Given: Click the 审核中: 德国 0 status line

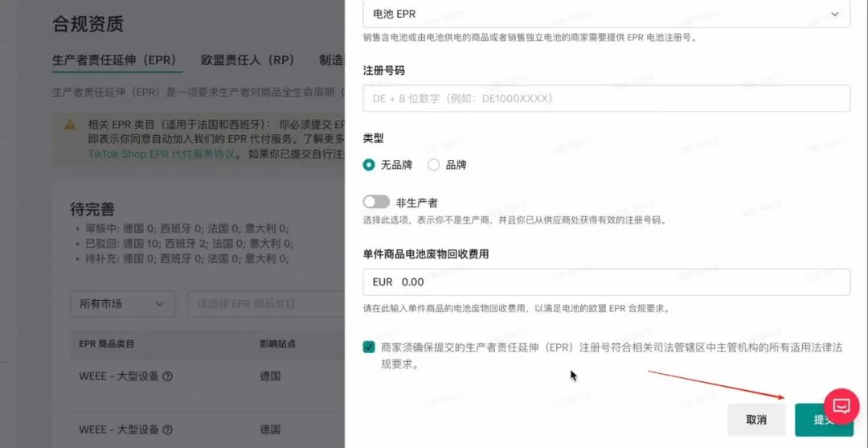Looking at the screenshot, I should tap(186, 228).
